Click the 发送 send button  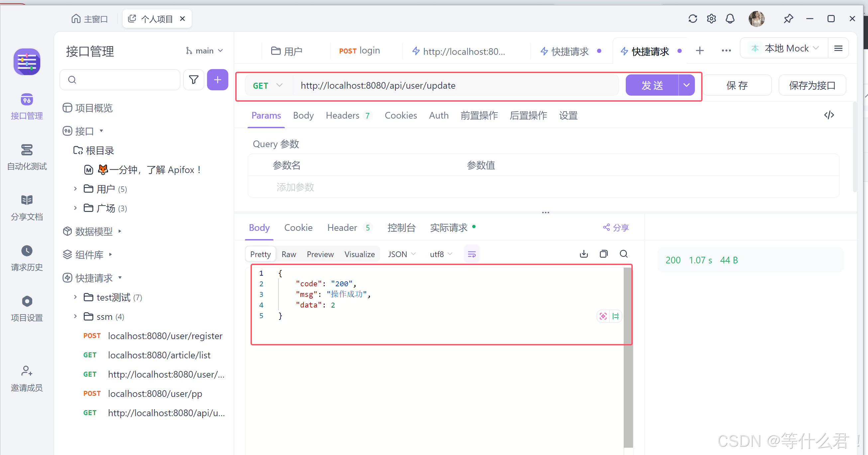click(652, 86)
